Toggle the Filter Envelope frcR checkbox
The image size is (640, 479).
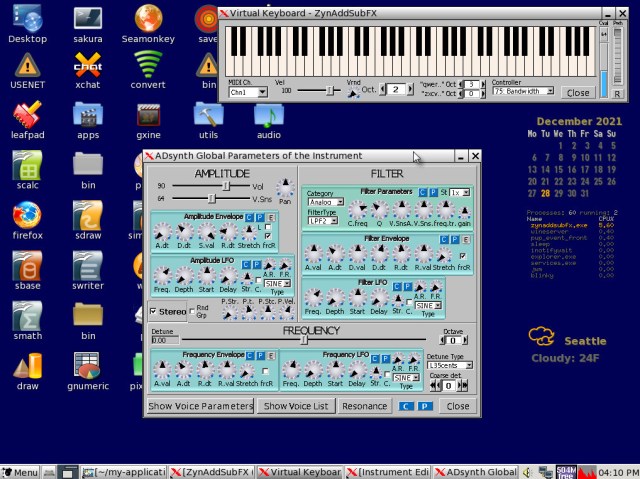pyautogui.click(x=462, y=256)
